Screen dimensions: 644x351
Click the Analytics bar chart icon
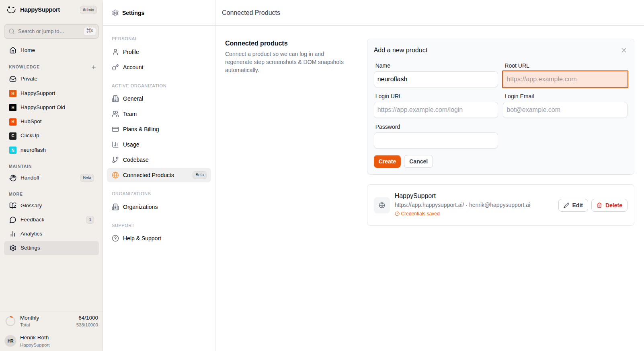(13, 234)
